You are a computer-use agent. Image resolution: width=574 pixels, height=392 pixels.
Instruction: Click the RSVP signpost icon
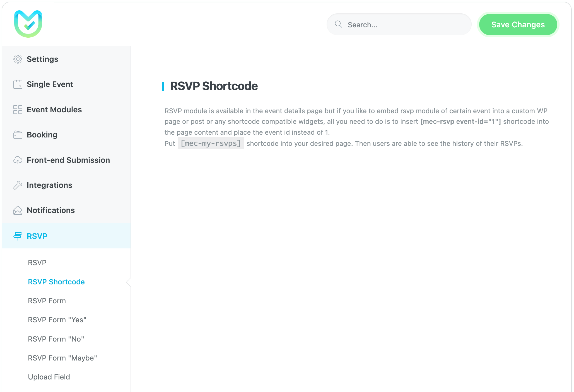click(18, 236)
